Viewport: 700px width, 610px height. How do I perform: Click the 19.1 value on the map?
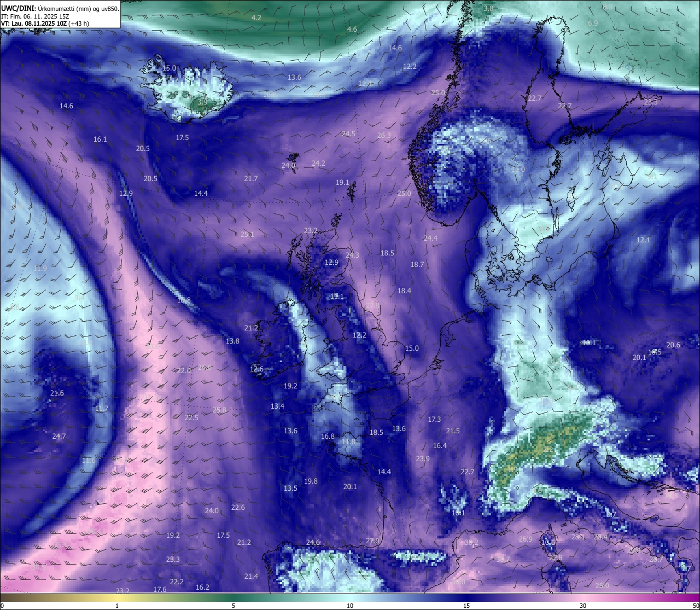342,183
